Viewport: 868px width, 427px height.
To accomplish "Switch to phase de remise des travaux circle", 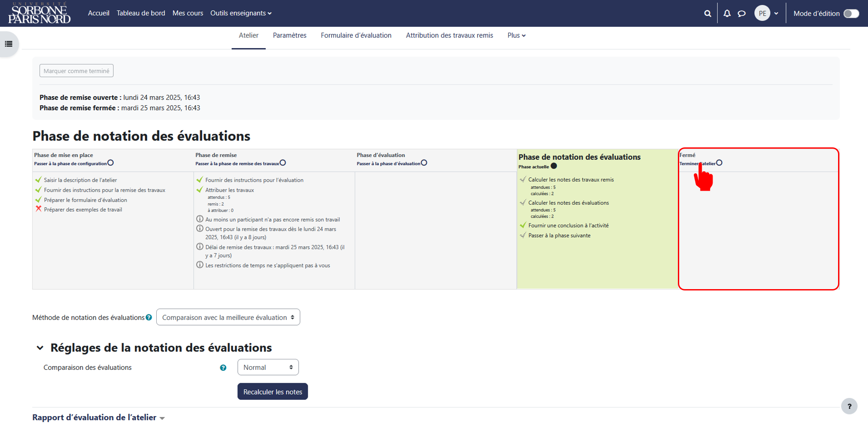I will point(283,163).
